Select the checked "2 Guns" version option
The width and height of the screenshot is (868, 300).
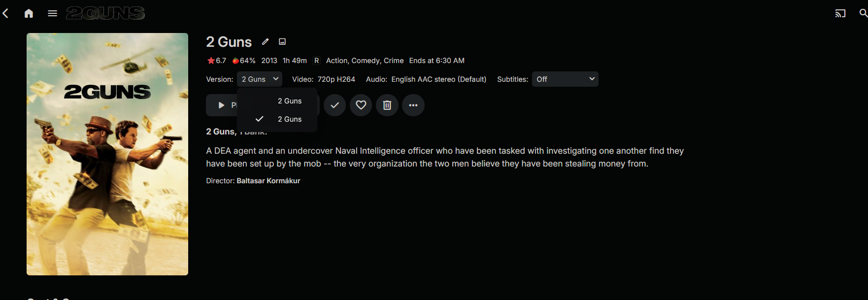289,119
